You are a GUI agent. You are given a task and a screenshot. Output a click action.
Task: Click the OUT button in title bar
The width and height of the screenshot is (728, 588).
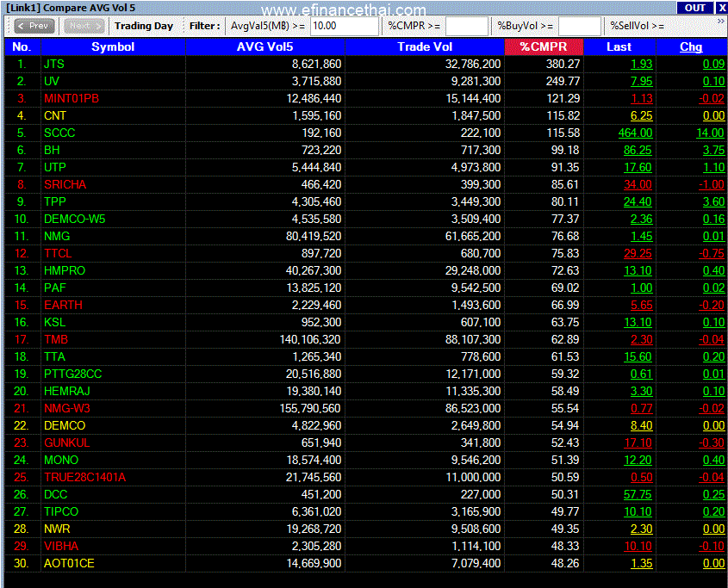pos(695,8)
